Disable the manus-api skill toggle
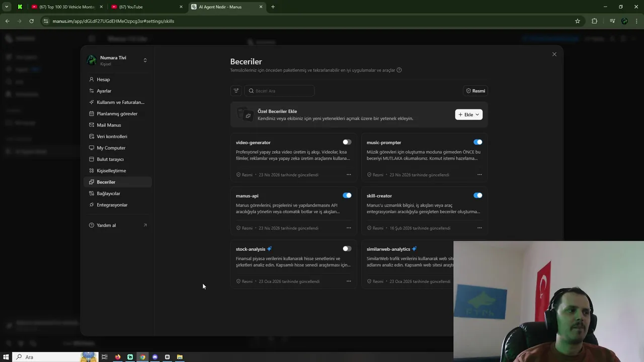The height and width of the screenshot is (362, 644). pos(347,196)
